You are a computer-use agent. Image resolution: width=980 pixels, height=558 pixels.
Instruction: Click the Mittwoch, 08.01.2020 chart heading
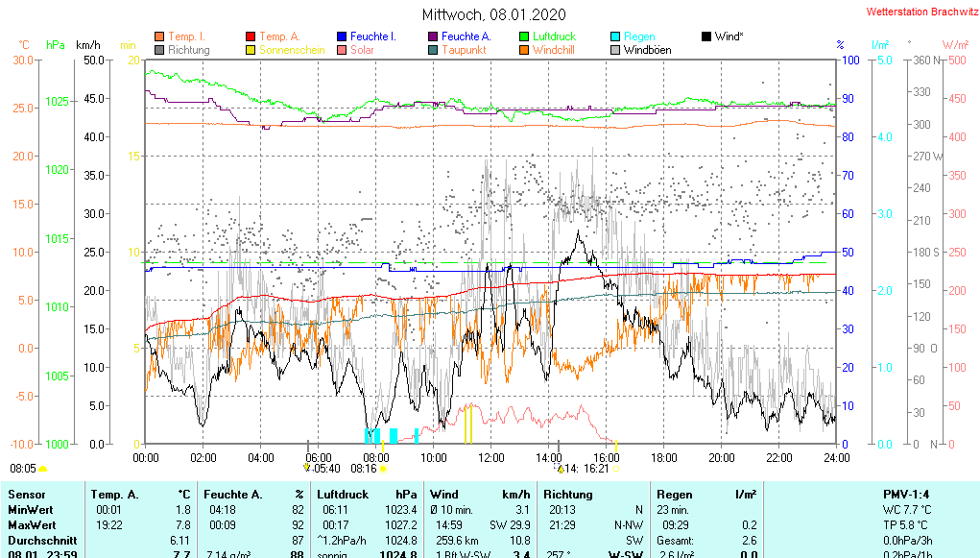494,14
